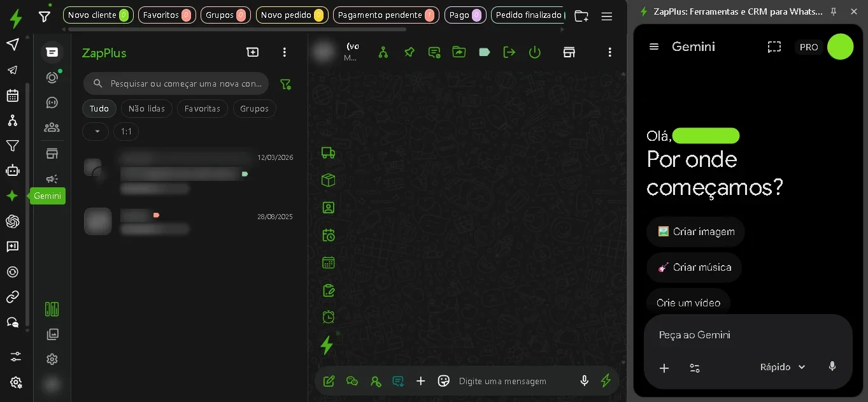Image resolution: width=868 pixels, height=402 pixels.
Task: Open the gear settings icon at sidebar bottom-left
Action: point(16,382)
